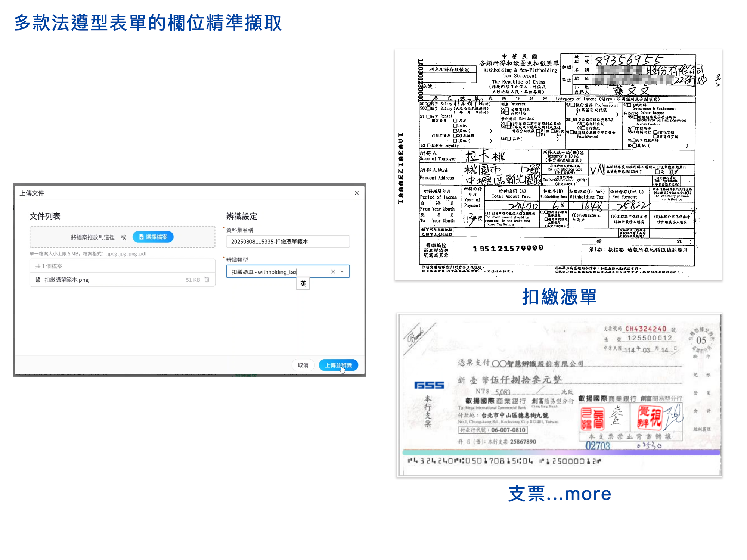This screenshot has width=747, height=560.
Task: Delete 扣繳憑單範本.png with trash icon
Action: point(207,280)
